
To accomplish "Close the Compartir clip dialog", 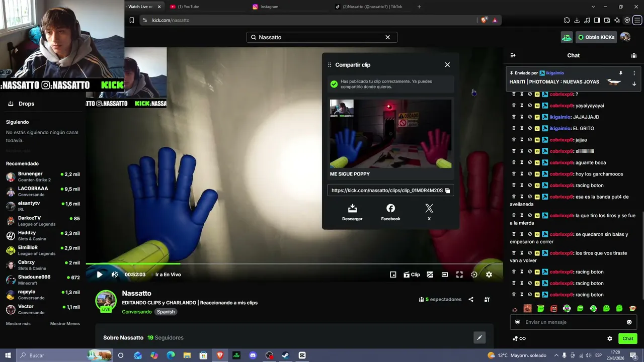I will pos(447,65).
